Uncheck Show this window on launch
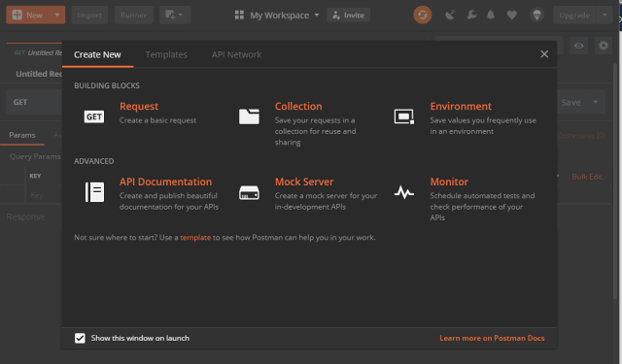Image resolution: width=622 pixels, height=364 pixels. tap(80, 338)
